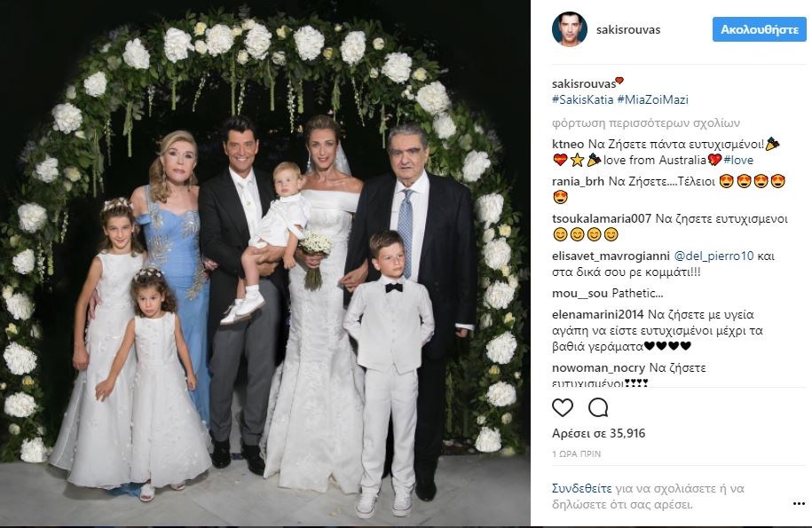Screen dimensions: 812x528
Task: Open sakisrouvas username in the header
Action: pos(628,29)
